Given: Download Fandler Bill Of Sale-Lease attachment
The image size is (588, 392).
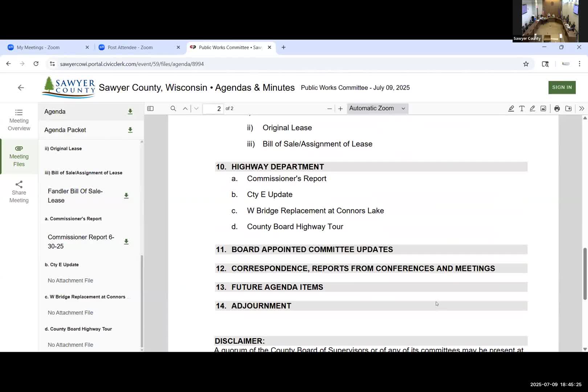Looking at the screenshot, I should click(126, 196).
